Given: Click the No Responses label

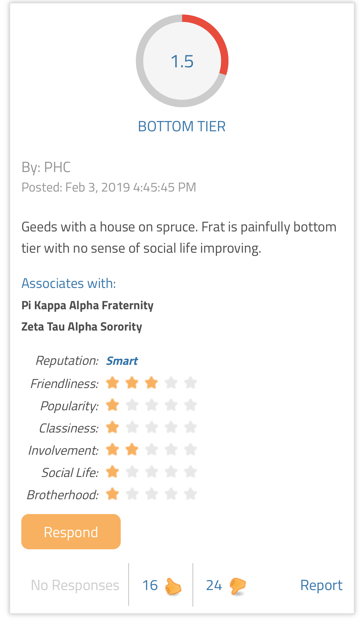Looking at the screenshot, I should pyautogui.click(x=75, y=585).
